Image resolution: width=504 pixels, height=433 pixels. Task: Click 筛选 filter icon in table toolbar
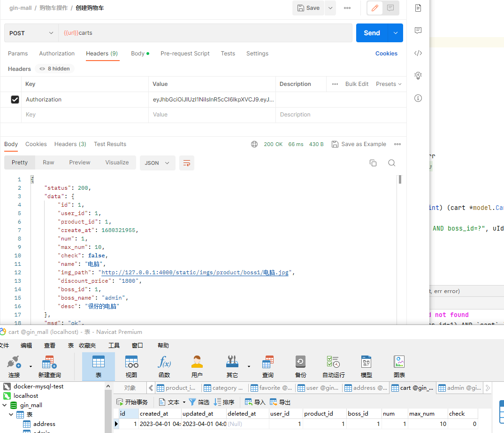click(x=199, y=402)
